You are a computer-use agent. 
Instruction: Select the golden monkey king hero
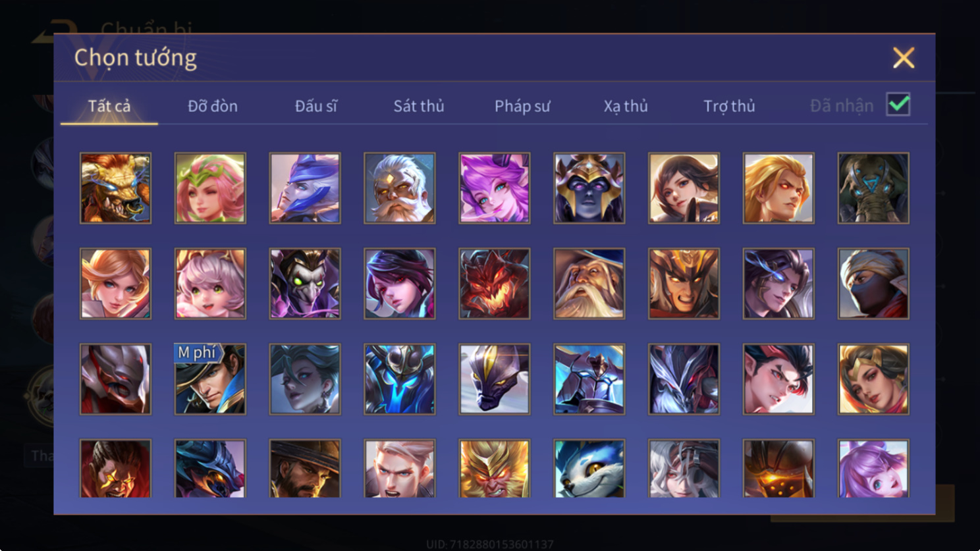coord(495,468)
